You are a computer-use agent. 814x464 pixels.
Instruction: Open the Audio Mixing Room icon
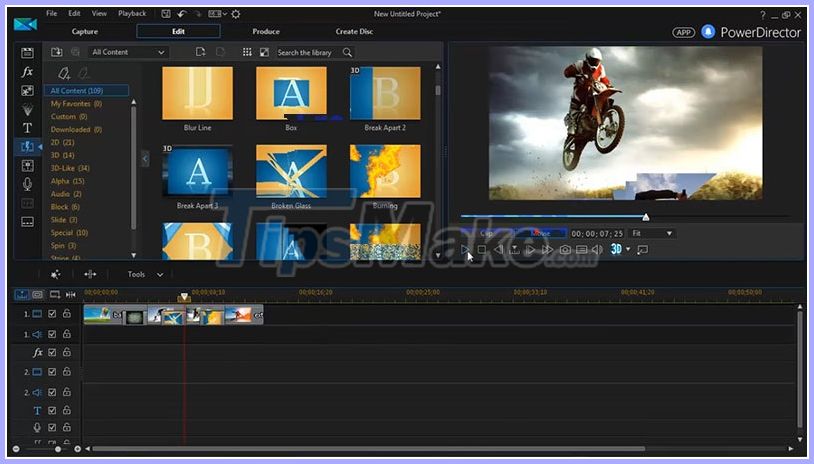pos(27,166)
